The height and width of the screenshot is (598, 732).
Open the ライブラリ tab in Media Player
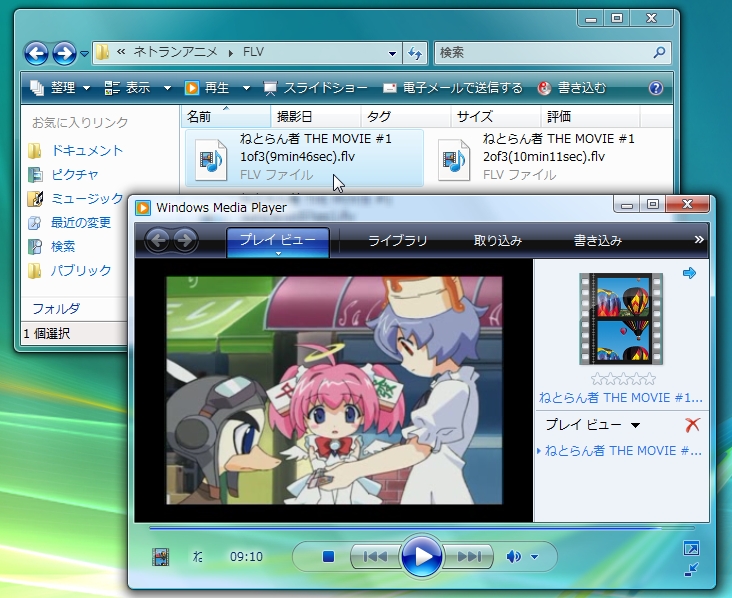click(397, 241)
